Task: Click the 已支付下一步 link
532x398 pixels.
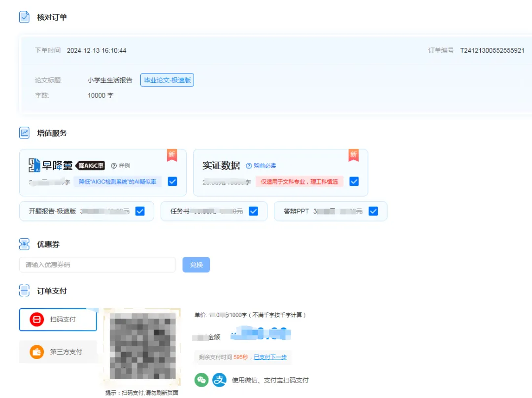Action: (x=270, y=357)
